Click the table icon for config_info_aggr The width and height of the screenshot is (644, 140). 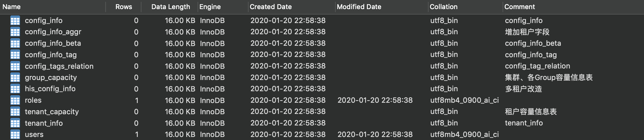[15, 32]
